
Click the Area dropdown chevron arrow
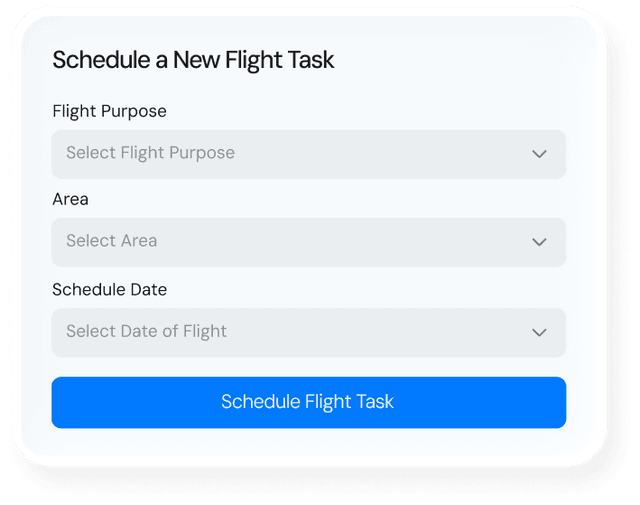point(539,242)
